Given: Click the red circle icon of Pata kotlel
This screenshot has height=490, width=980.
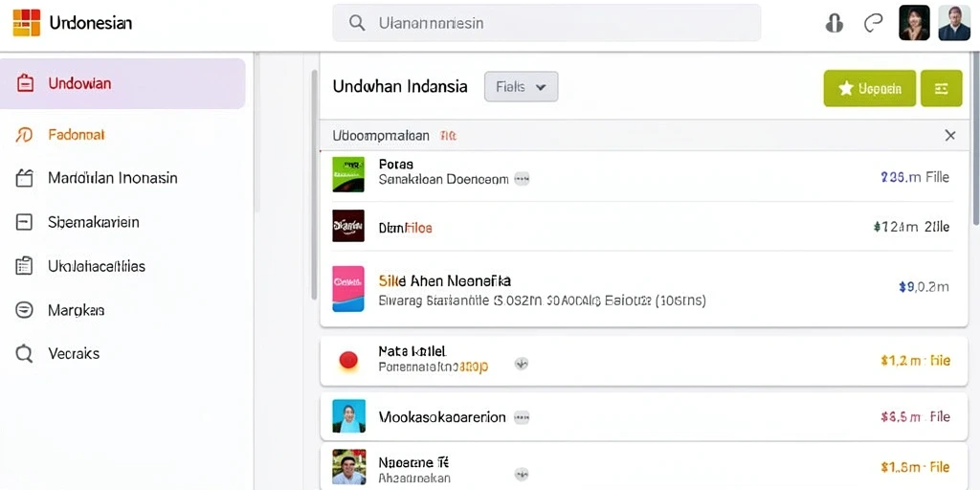Looking at the screenshot, I should [348, 360].
